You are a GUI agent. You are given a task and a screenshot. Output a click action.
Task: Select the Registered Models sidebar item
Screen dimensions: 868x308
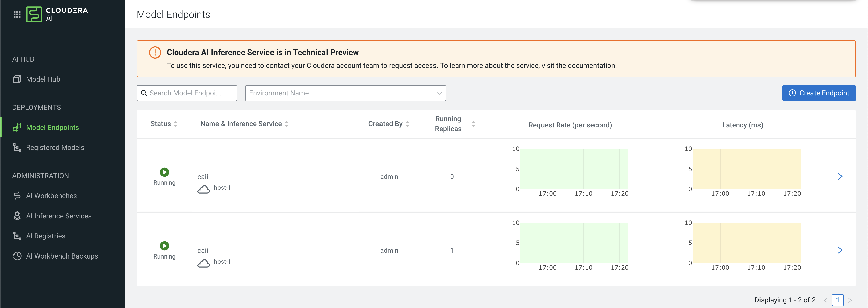tap(55, 148)
